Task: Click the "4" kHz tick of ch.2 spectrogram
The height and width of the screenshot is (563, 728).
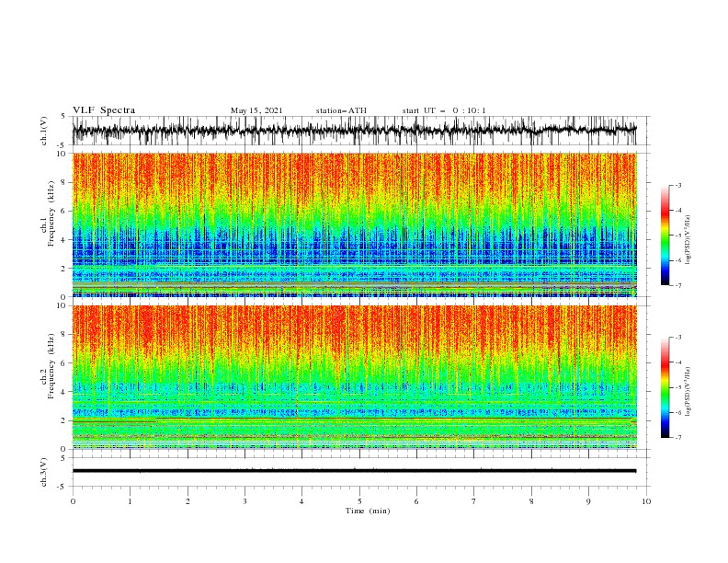Action: [x=64, y=392]
